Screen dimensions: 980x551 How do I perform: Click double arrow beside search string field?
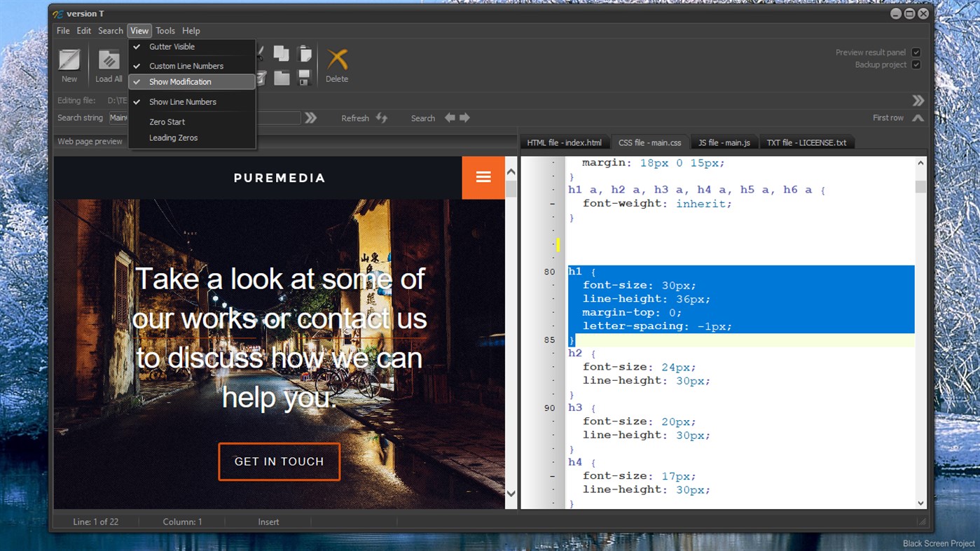(311, 118)
